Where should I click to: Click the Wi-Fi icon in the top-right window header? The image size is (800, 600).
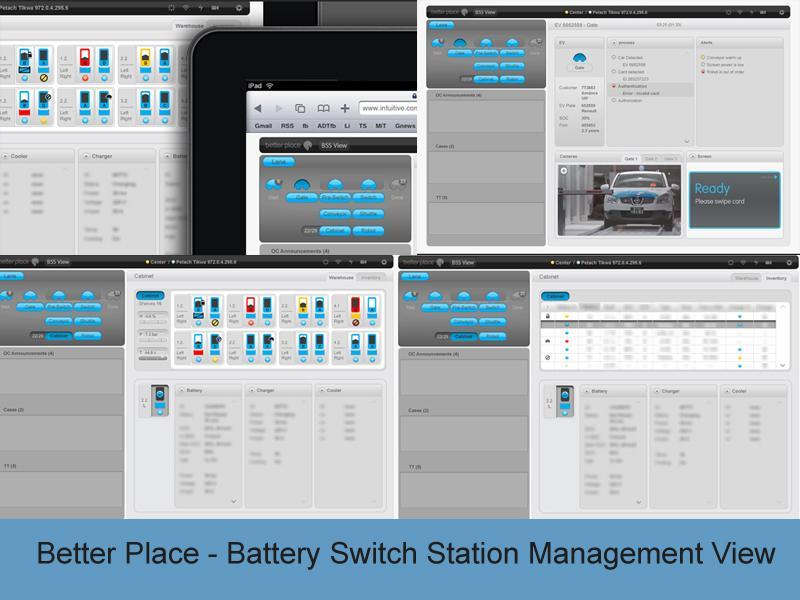740,12
